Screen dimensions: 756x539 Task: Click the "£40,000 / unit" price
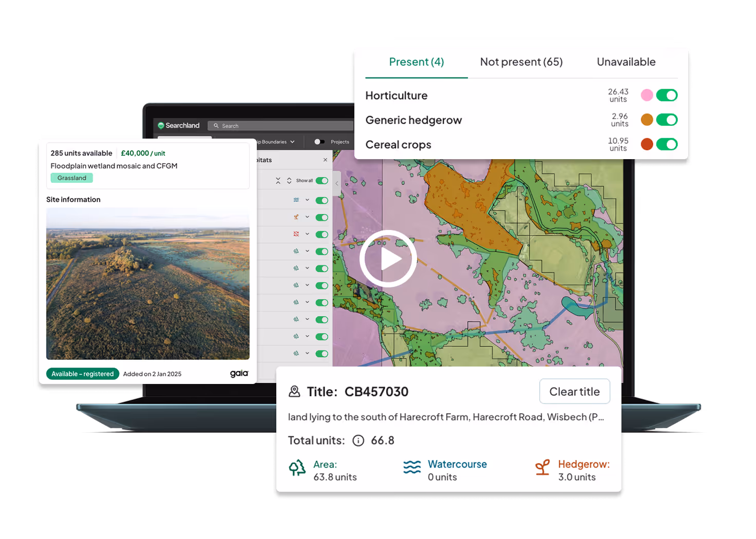143,153
